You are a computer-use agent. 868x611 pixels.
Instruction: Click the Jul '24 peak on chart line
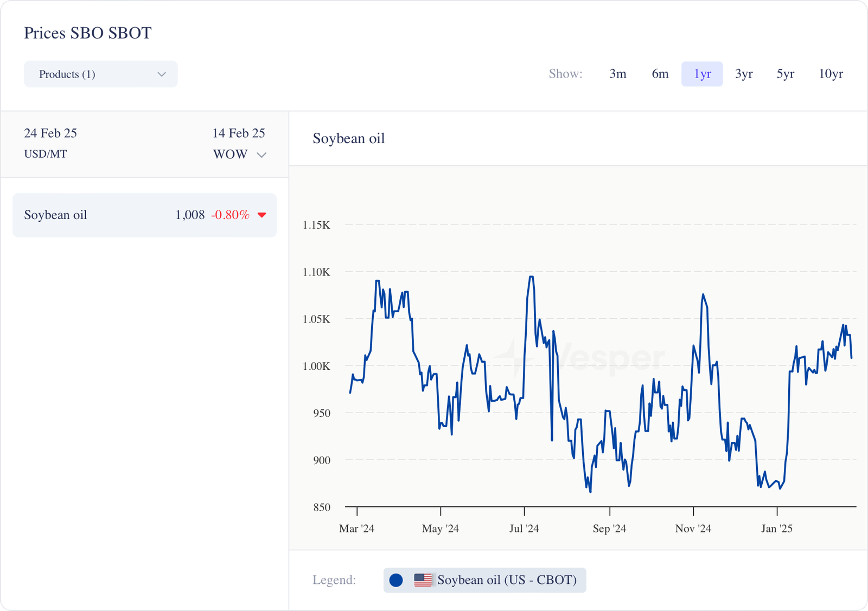tap(531, 277)
